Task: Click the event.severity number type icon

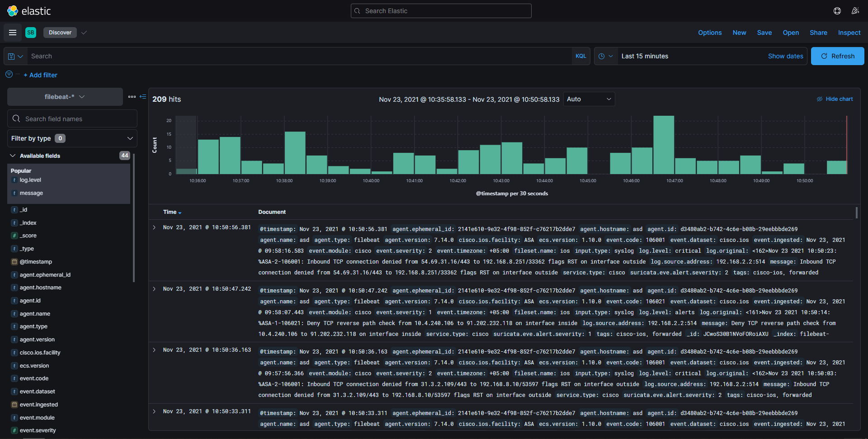Action: click(x=14, y=430)
